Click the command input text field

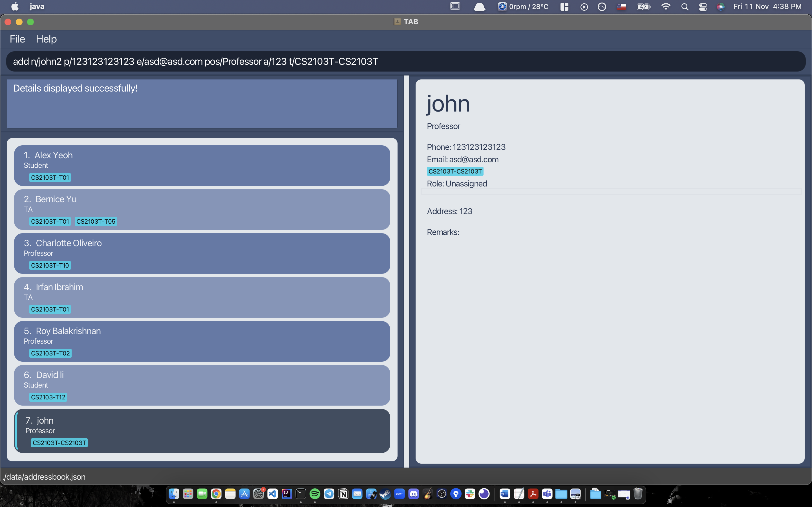point(405,61)
